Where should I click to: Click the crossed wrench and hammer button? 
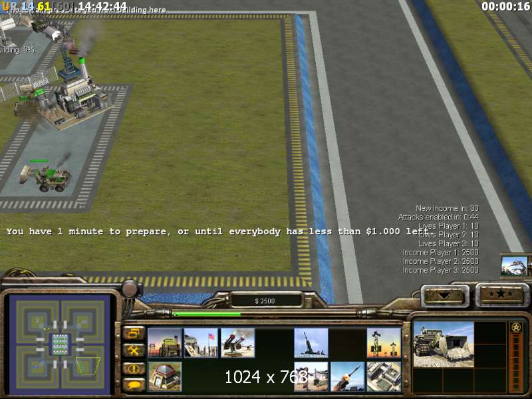point(134,350)
